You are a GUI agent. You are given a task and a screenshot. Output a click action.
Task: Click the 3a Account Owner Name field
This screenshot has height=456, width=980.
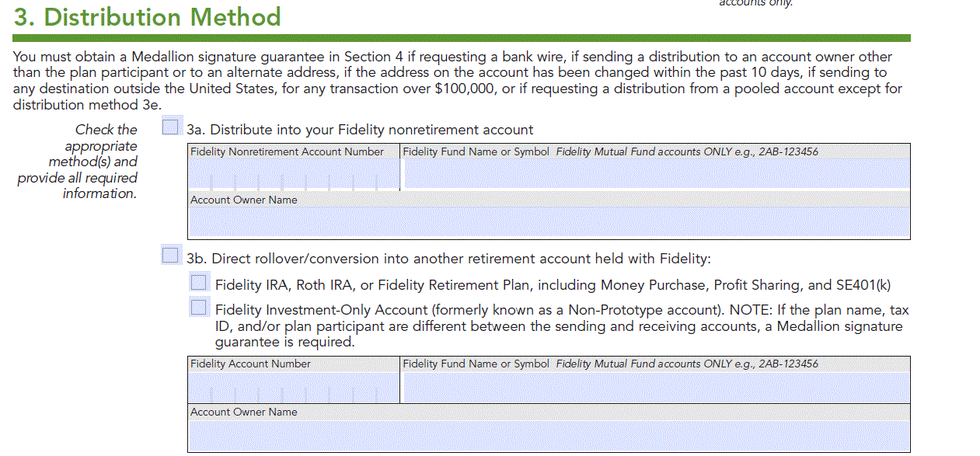(549, 222)
